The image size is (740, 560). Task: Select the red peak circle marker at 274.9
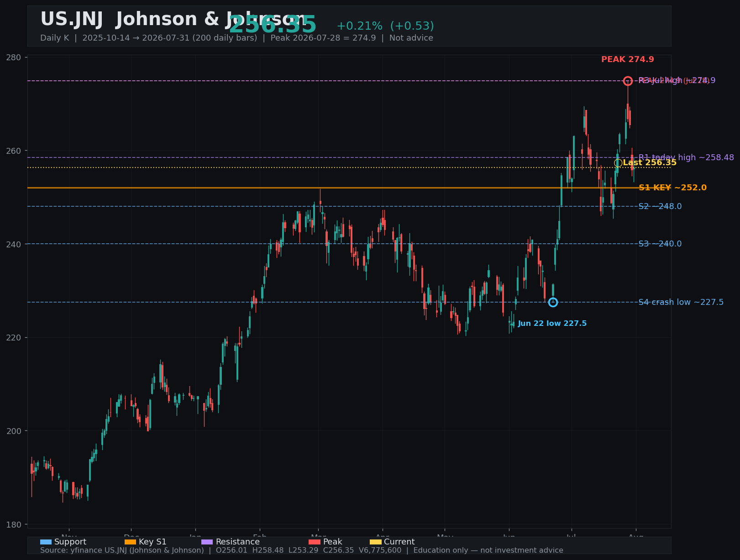click(x=628, y=81)
